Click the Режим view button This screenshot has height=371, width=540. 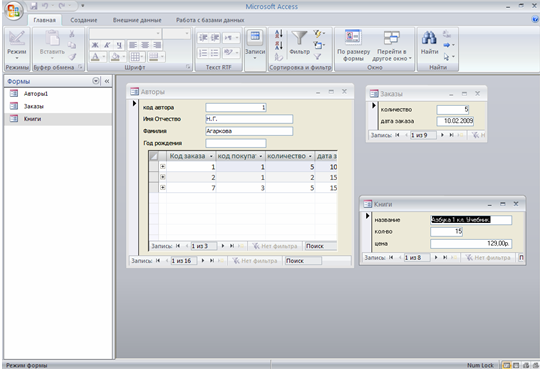pos(17,45)
